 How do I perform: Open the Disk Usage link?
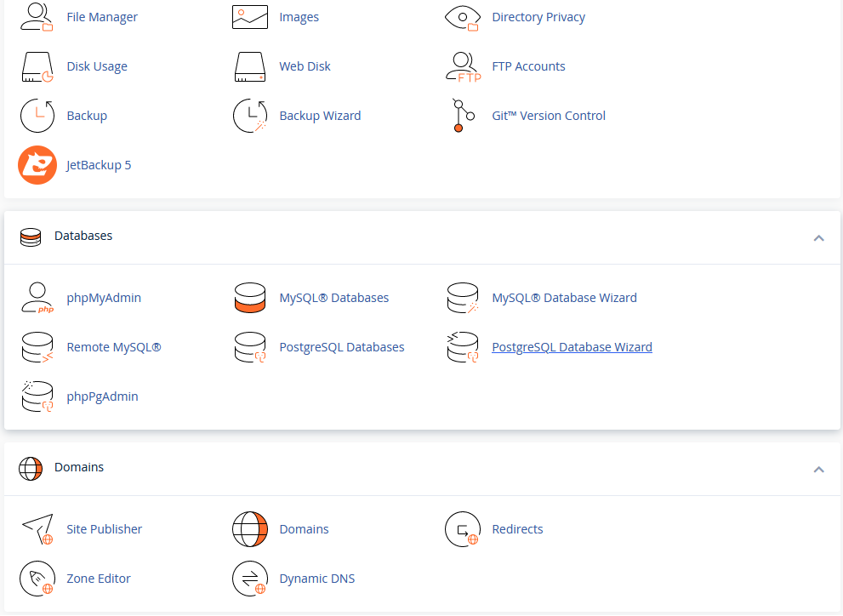point(97,66)
